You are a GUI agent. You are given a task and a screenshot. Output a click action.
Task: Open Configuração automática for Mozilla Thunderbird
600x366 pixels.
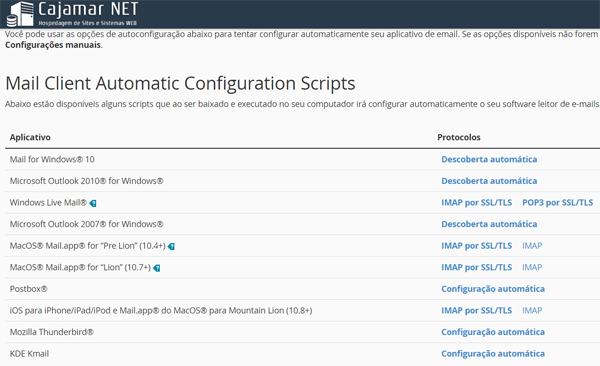point(493,332)
